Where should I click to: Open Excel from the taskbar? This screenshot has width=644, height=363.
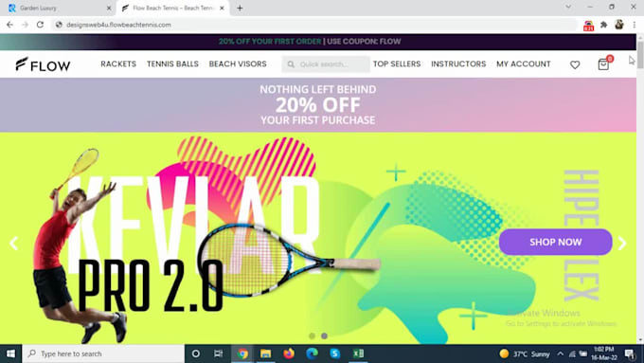pos(358,354)
